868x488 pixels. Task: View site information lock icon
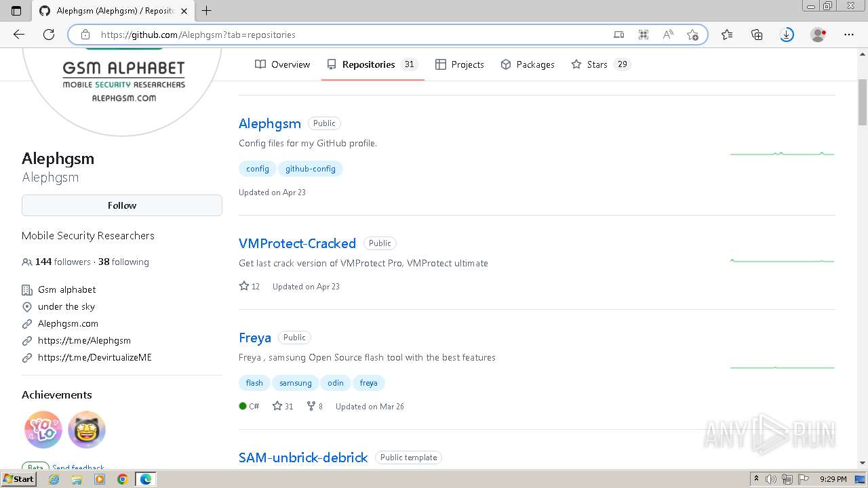pos(85,35)
